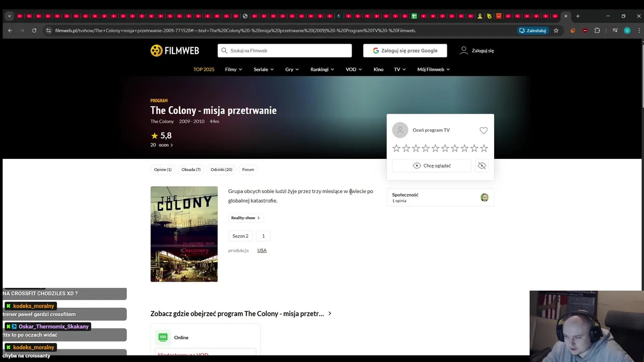The image size is (644, 362).
Task: Reload the page with refresh icon
Action: coord(34,30)
